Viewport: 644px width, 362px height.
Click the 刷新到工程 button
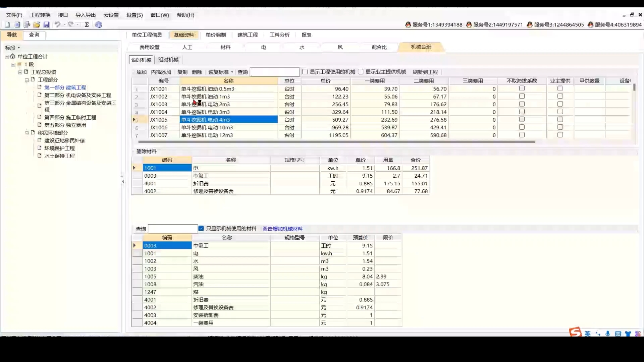click(x=425, y=72)
